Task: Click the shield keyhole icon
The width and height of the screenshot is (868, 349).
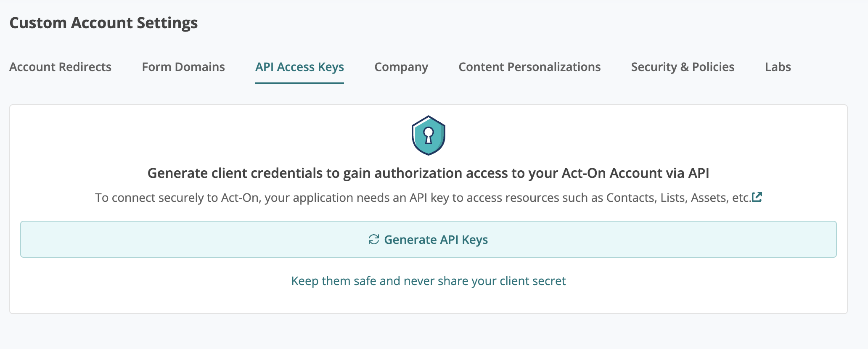Action: tap(428, 135)
